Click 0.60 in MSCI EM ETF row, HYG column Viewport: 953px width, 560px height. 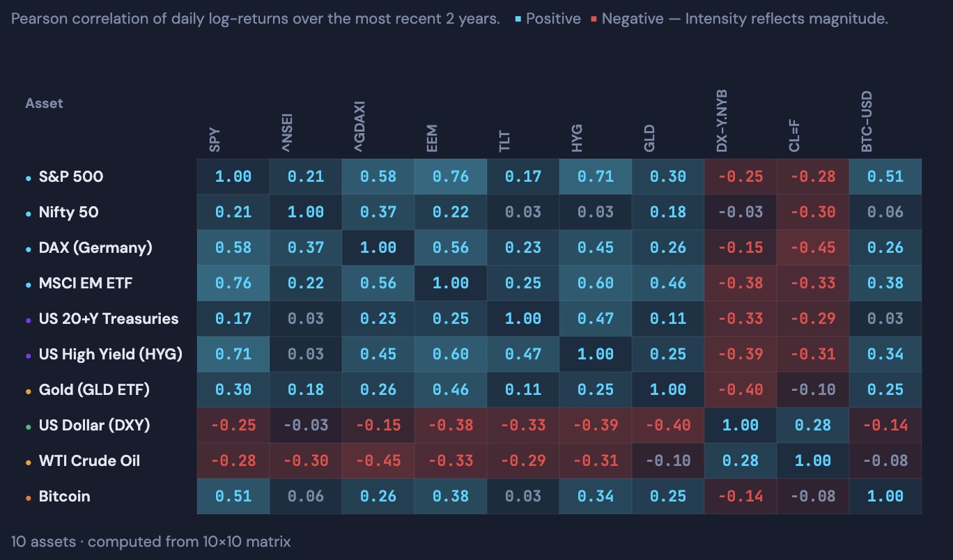coord(596,283)
